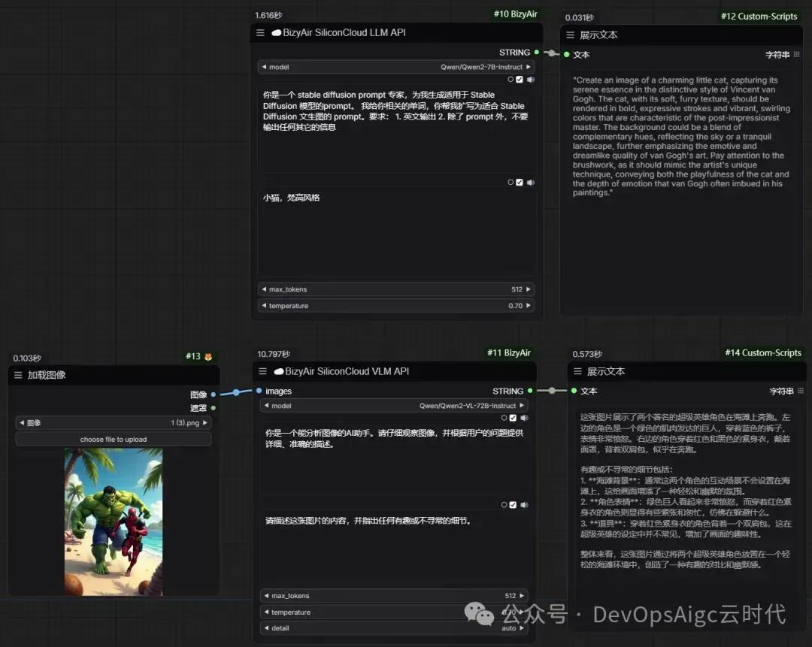Screen dimensions: 812x647
Task: Click the 10.797秒 execution time label
Action: pos(274,354)
